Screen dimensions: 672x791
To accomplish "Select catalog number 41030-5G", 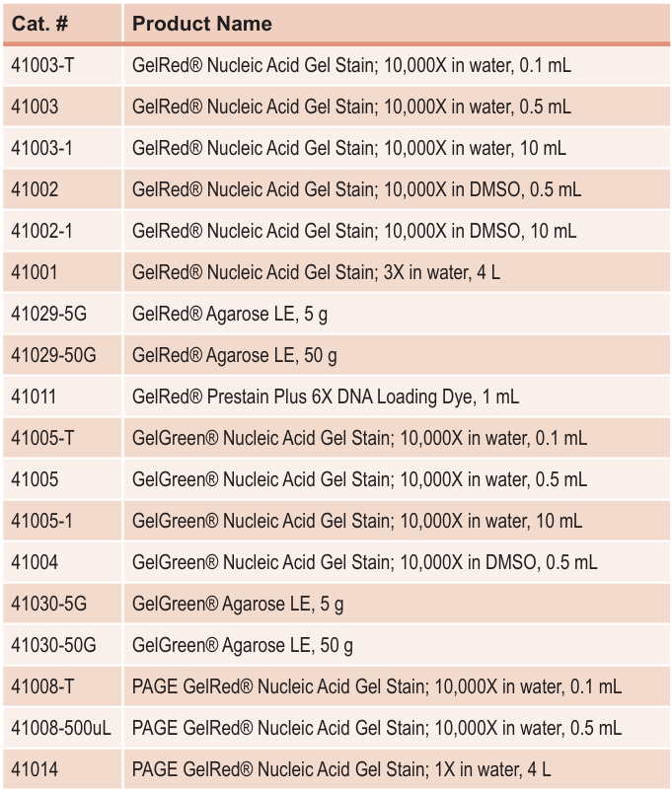I will (x=49, y=604).
